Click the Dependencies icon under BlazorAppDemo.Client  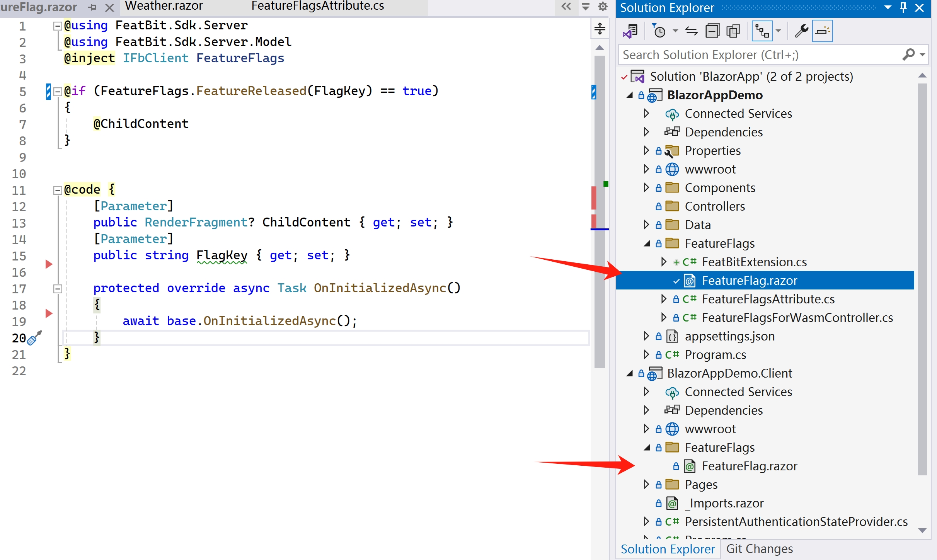pyautogui.click(x=672, y=410)
